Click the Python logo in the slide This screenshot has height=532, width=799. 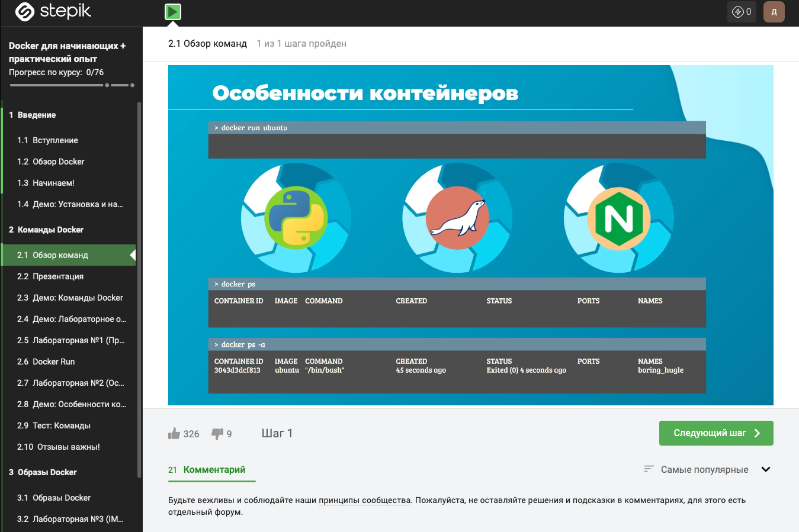(296, 218)
